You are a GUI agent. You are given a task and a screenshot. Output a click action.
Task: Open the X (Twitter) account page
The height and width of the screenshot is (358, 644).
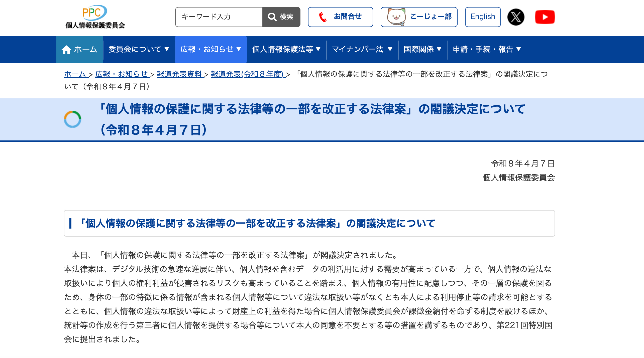point(515,17)
